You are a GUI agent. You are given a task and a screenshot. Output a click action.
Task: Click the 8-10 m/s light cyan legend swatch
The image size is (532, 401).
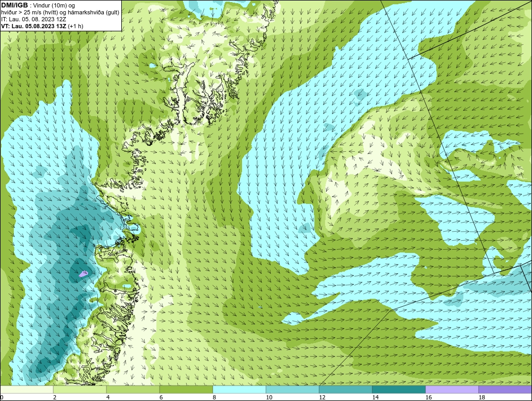pyautogui.click(x=239, y=389)
